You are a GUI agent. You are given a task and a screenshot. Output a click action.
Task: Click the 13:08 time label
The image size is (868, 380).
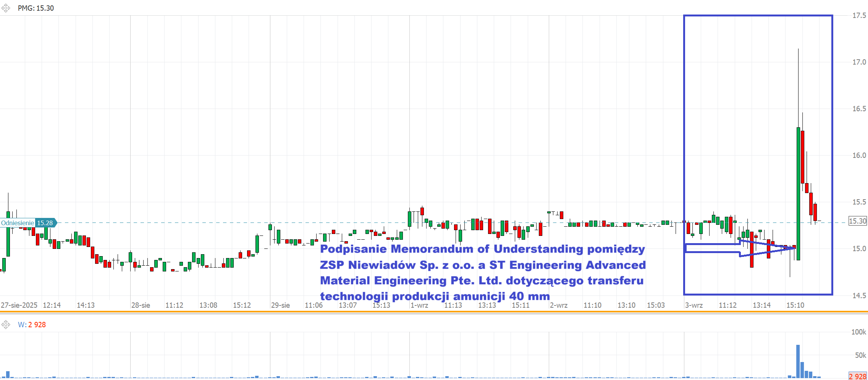pos(208,305)
